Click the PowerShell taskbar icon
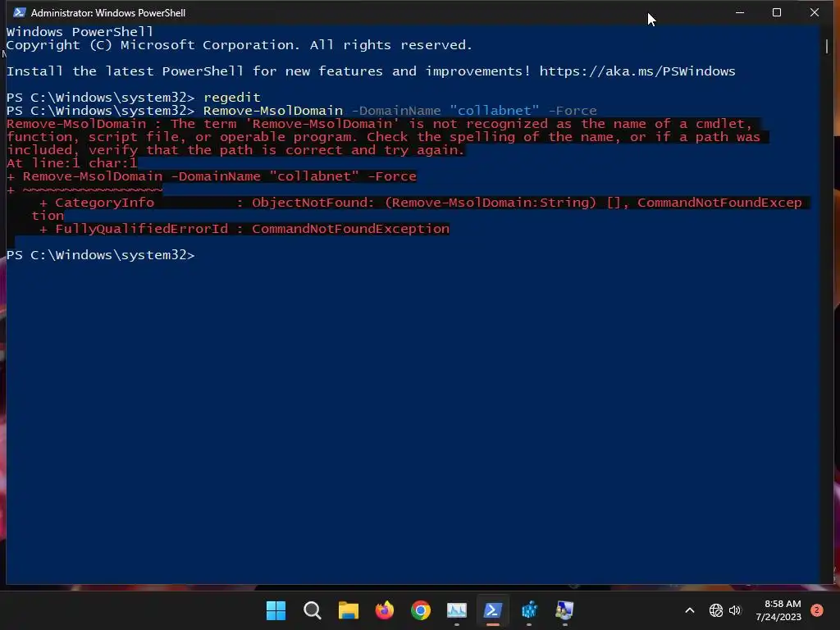Viewport: 840px width, 630px height. (x=493, y=610)
